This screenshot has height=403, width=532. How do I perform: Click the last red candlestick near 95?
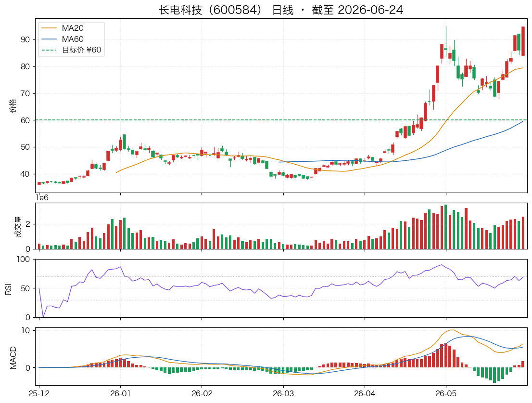[x=523, y=41]
